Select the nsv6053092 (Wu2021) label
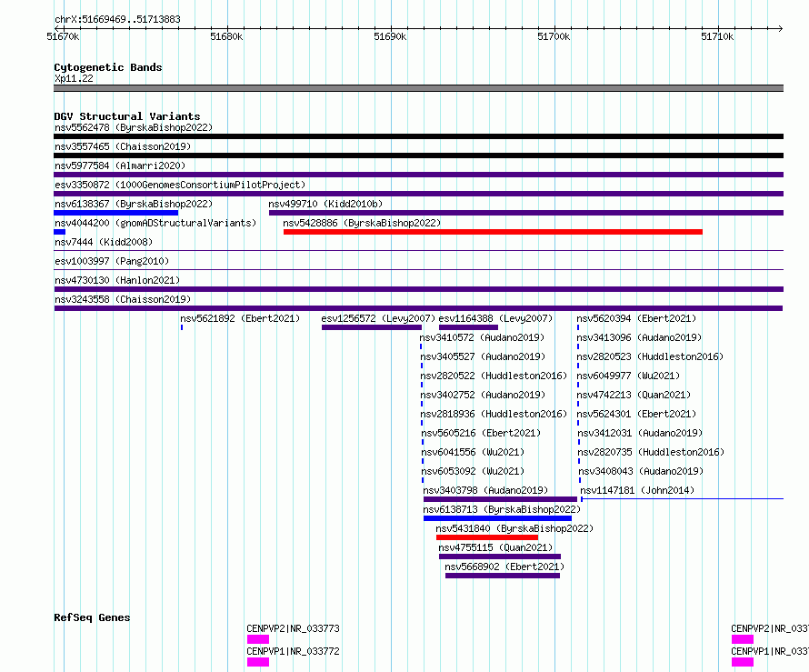809x672 pixels. [473, 471]
